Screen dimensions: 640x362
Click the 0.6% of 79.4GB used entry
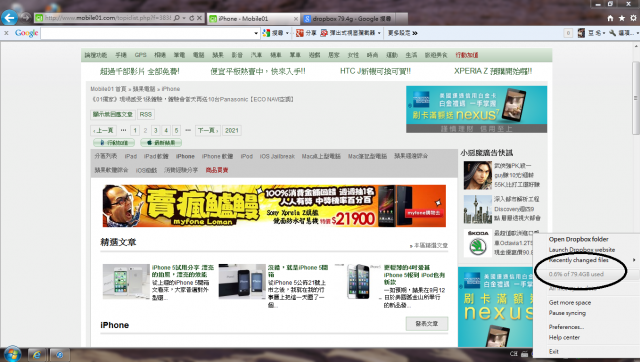tap(576, 274)
